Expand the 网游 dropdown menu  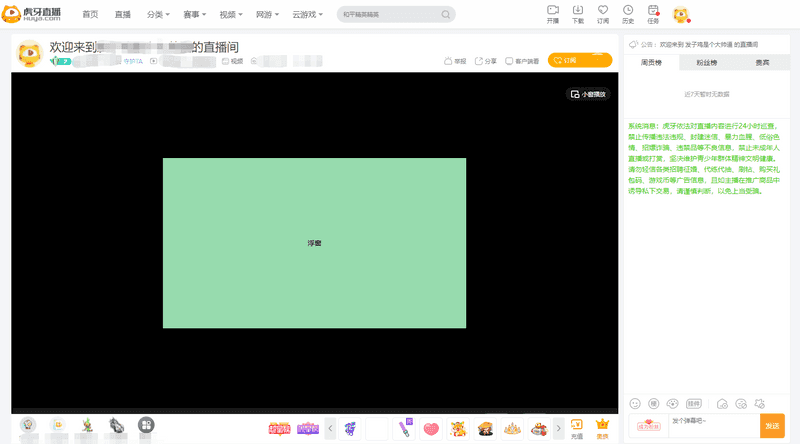[x=267, y=15]
